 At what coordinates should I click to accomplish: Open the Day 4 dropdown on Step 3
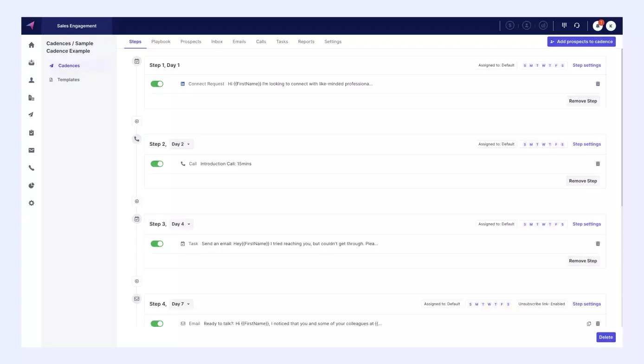181,224
